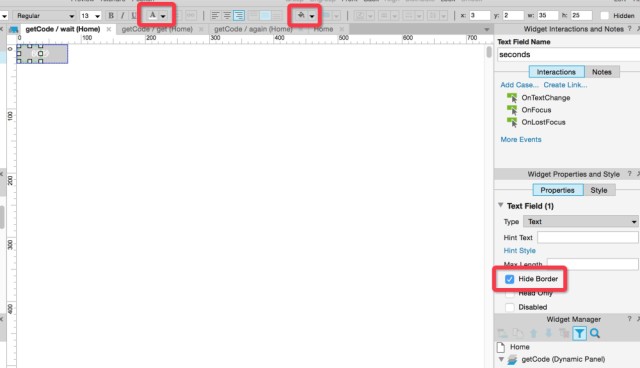Click the Widget Manager move down arrow
This screenshot has height=368, width=640.
pos(549,333)
